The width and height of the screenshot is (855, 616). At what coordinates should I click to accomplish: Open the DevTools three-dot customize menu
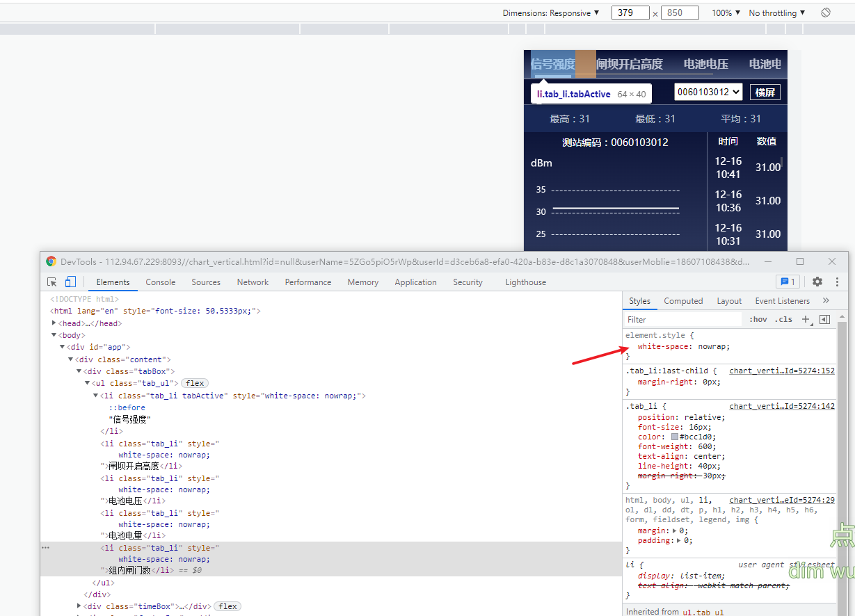point(837,282)
